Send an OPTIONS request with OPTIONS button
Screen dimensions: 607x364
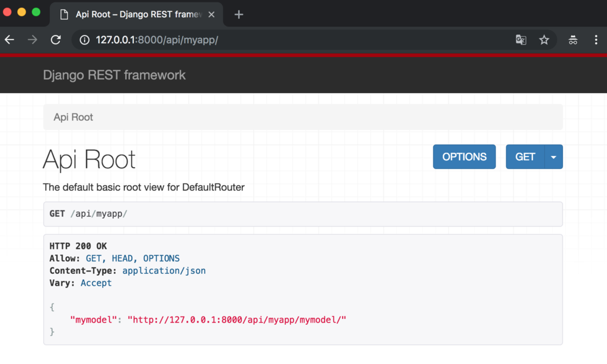(464, 157)
